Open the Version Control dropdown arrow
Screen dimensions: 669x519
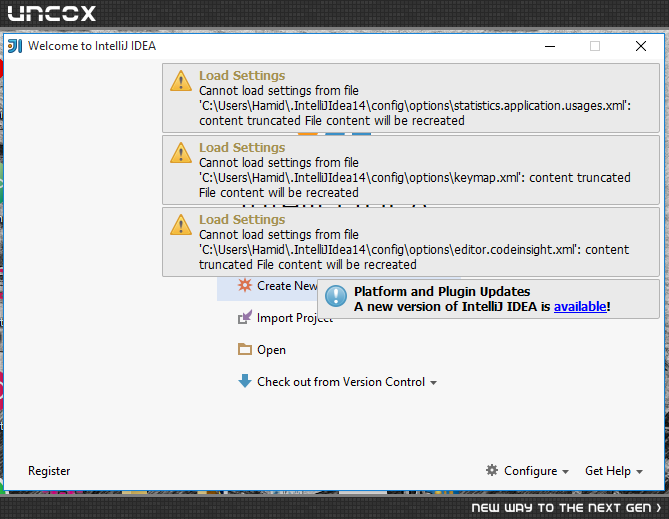(x=433, y=383)
